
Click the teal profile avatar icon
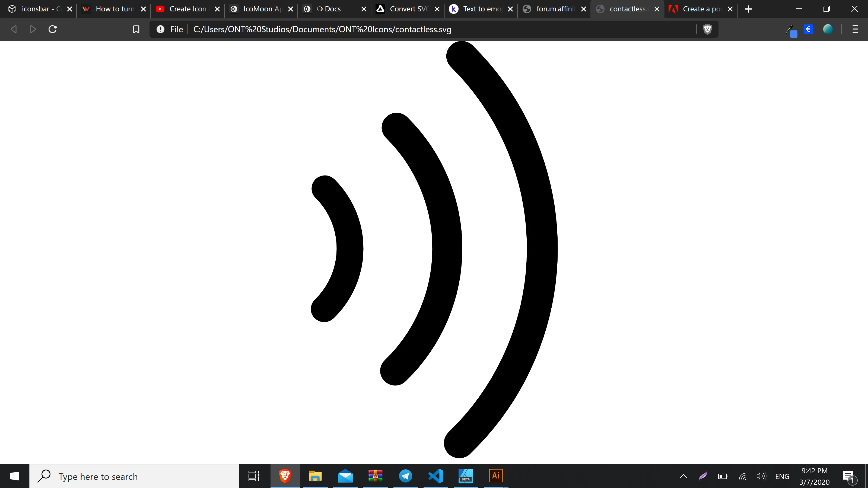coord(828,29)
